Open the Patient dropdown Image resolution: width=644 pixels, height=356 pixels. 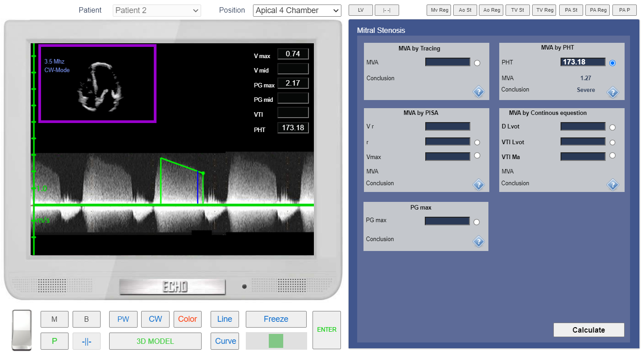157,10
